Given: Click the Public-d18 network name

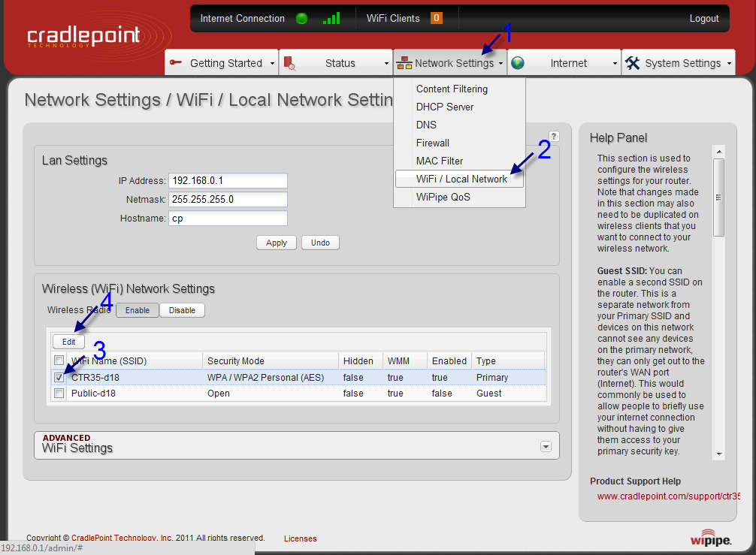Looking at the screenshot, I should pos(93,394).
